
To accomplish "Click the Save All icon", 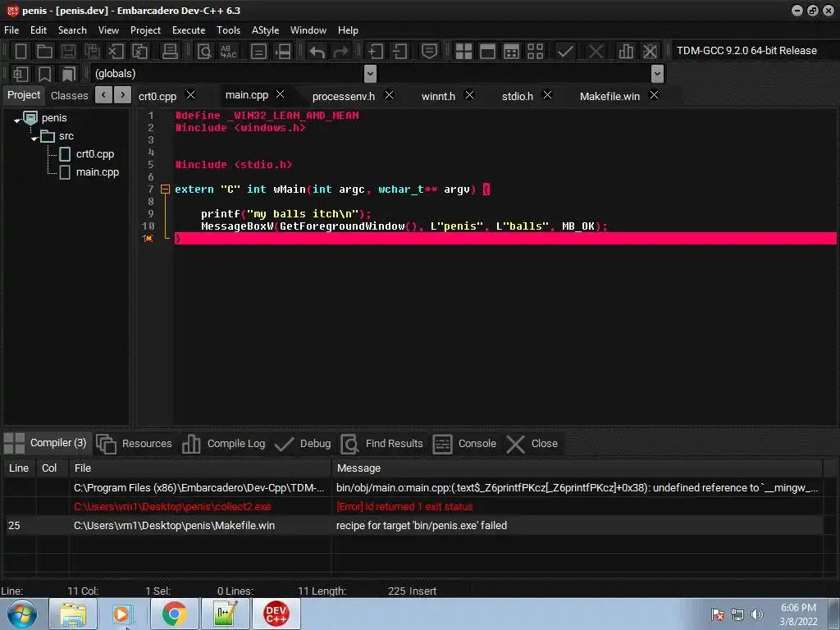I will point(92,52).
